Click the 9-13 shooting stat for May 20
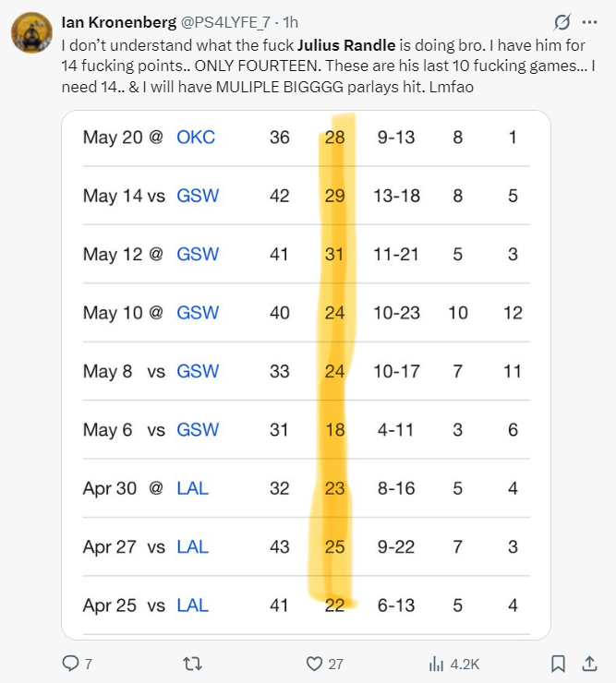 click(x=396, y=138)
